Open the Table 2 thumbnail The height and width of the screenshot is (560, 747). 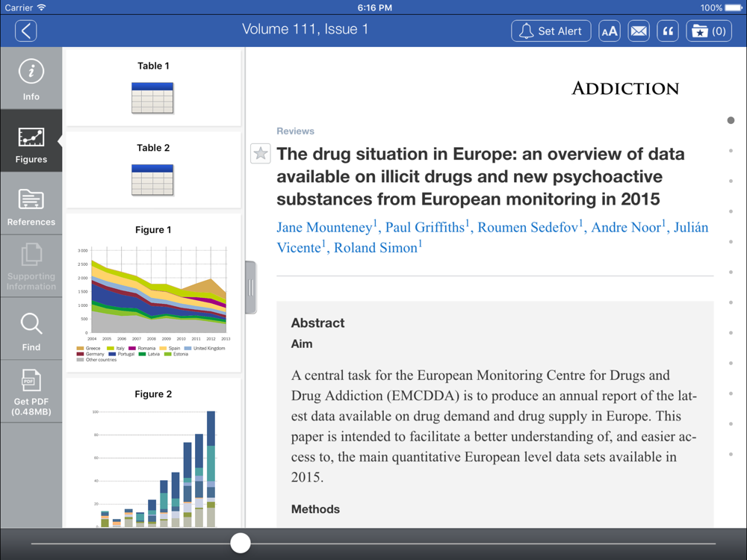[153, 170]
